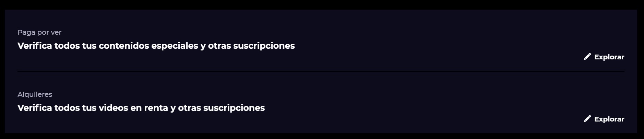Click the word 'Verifica' under Paga por ver

coord(35,46)
